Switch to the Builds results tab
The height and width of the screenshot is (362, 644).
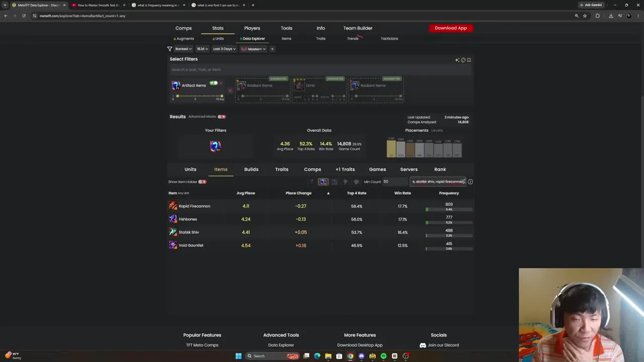[251, 169]
